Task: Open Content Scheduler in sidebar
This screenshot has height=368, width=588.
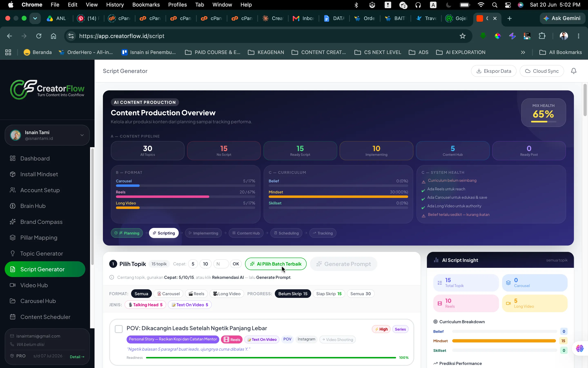Action: pyautogui.click(x=45, y=317)
